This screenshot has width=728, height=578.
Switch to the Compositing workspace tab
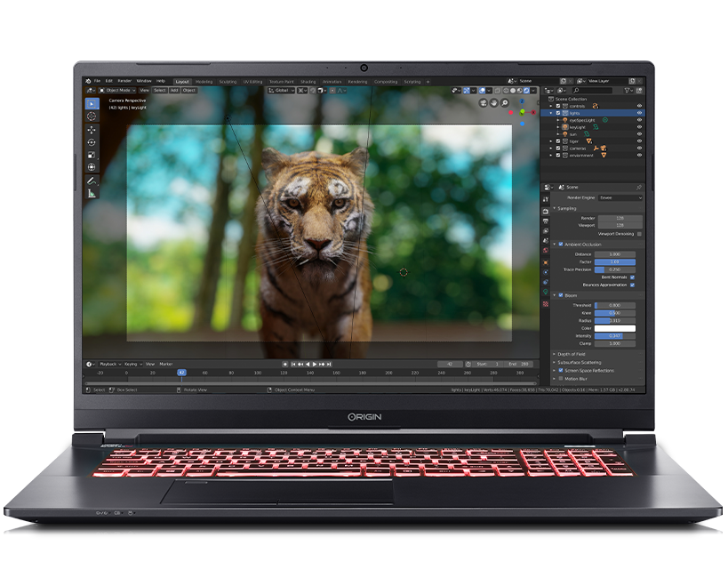click(386, 82)
